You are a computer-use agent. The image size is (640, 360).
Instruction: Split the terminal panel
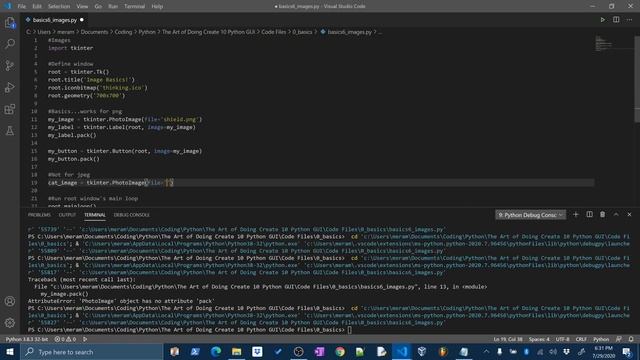(x=589, y=214)
